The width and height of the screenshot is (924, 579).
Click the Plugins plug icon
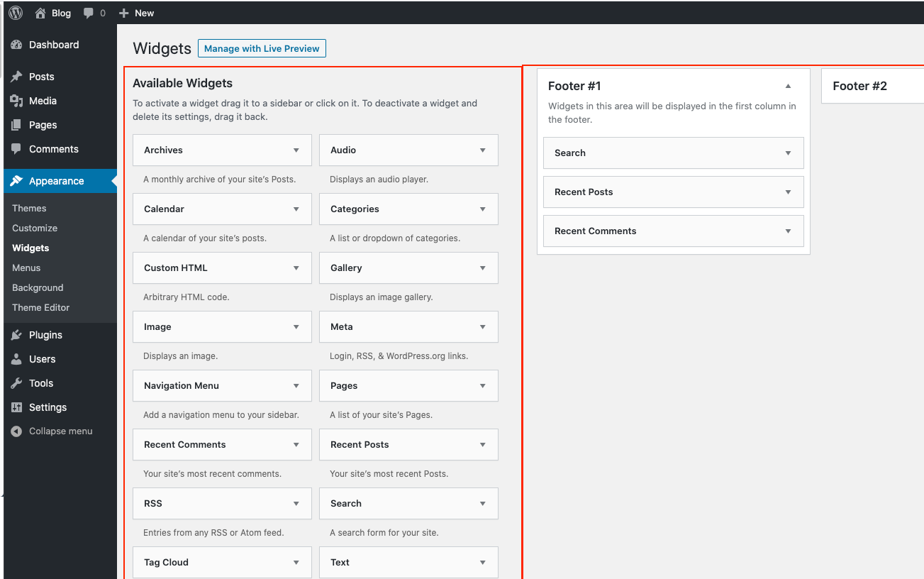click(x=16, y=334)
